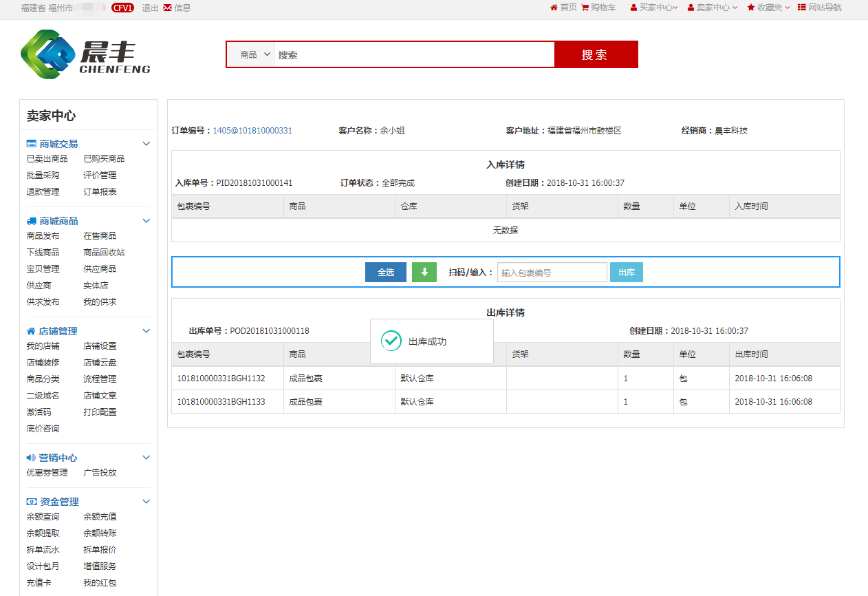Screen dimensions: 868x596
Task: Expand the 买家中心 dropdown menu
Action: pos(653,8)
